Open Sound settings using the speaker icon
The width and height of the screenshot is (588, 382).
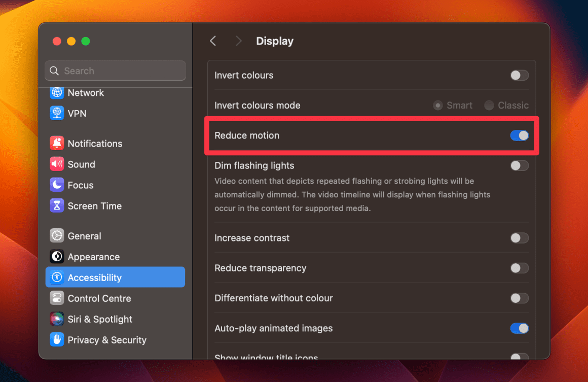[57, 164]
